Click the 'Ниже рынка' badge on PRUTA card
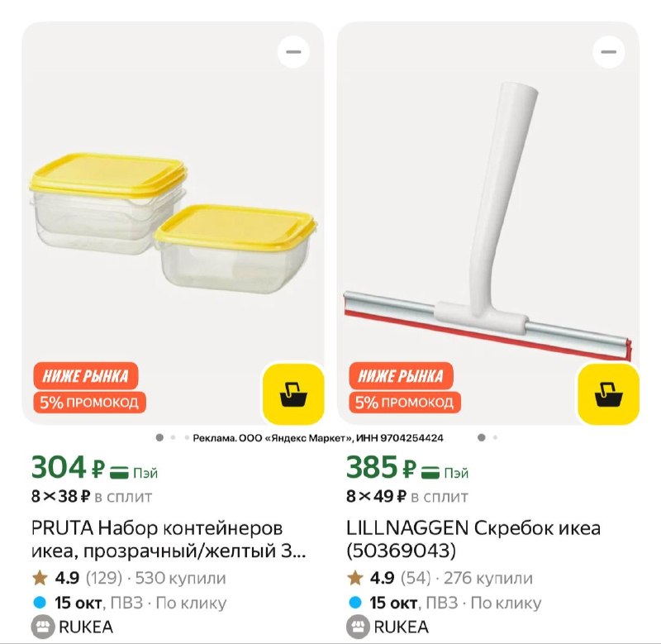This screenshot has height=644, width=661. tap(86, 375)
